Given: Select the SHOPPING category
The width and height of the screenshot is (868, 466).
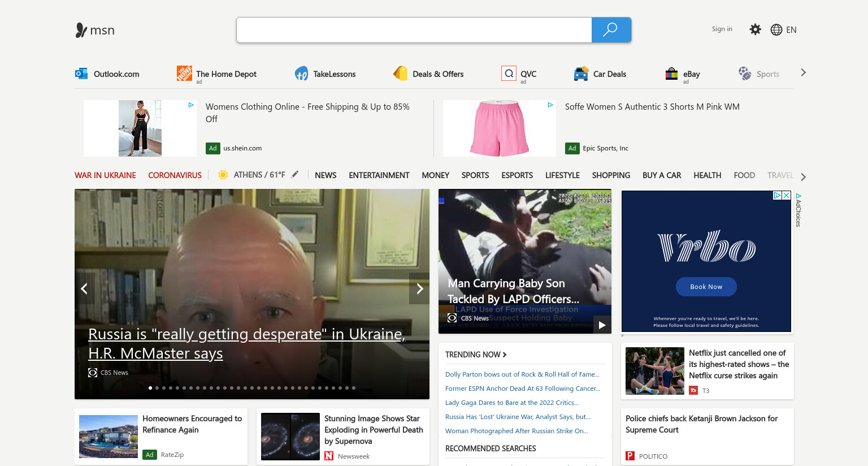Looking at the screenshot, I should click(x=611, y=175).
